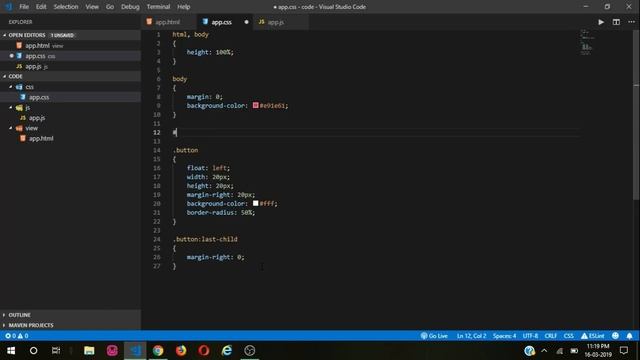Open Internet Explorer from the taskbar
The width and height of the screenshot is (640, 360).
tap(227, 351)
